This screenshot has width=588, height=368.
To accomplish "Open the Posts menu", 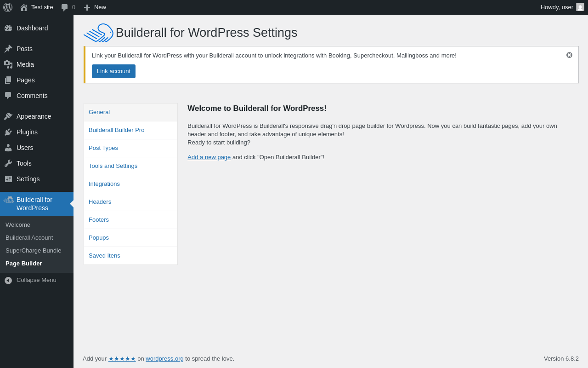I will point(37,49).
